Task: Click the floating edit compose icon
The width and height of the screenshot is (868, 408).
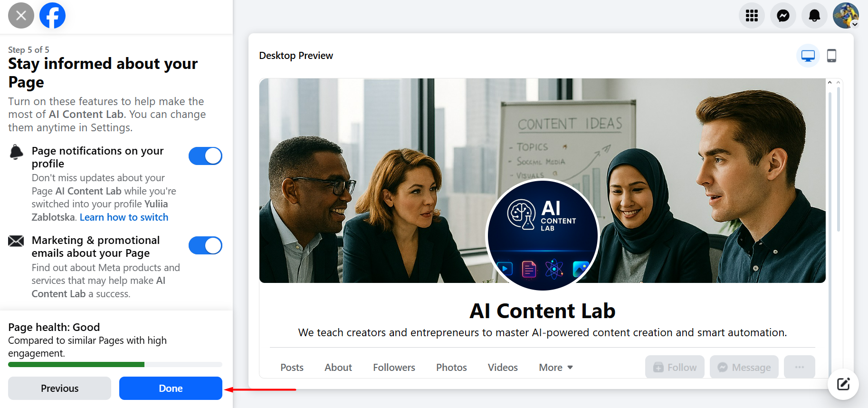Action: coord(843,384)
